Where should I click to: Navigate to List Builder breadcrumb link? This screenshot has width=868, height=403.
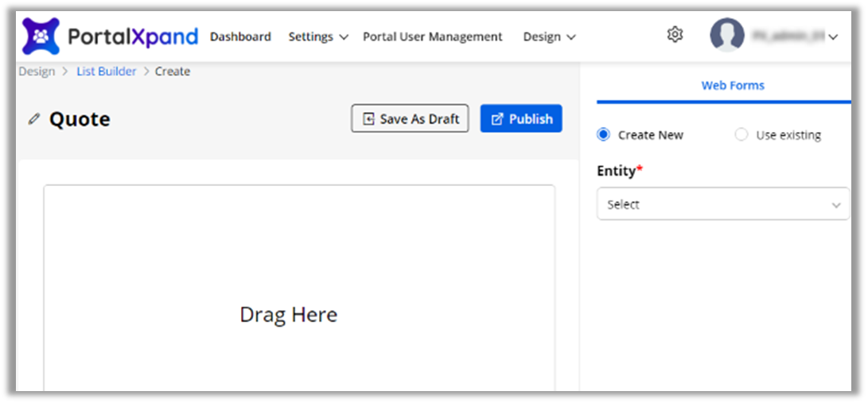click(107, 72)
